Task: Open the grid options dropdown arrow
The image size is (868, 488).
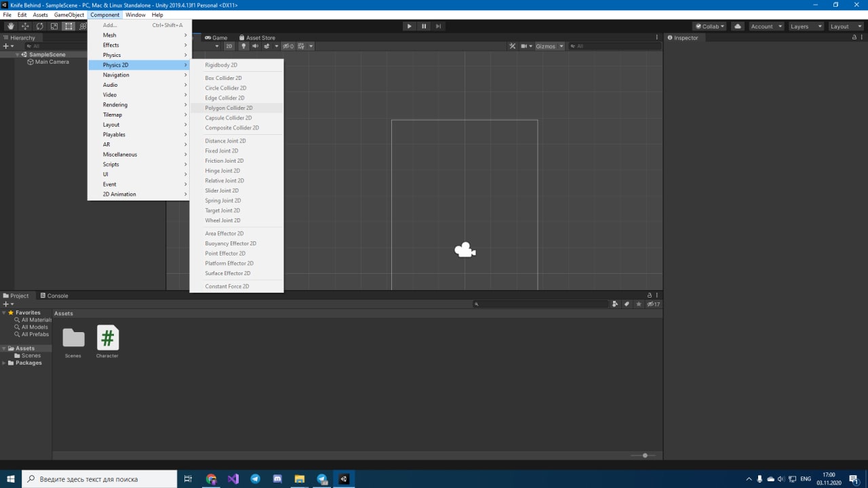Action: click(311, 46)
